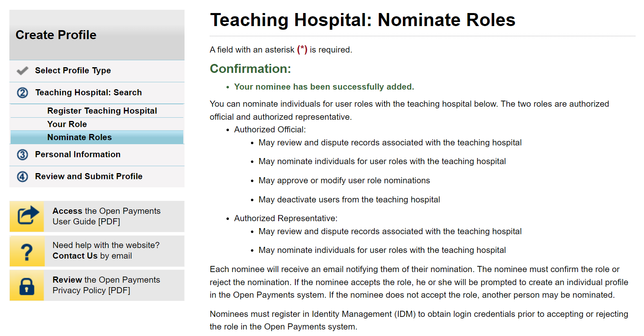Click the step 2 circle icon
Image resolution: width=644 pixels, height=336 pixels.
22,93
